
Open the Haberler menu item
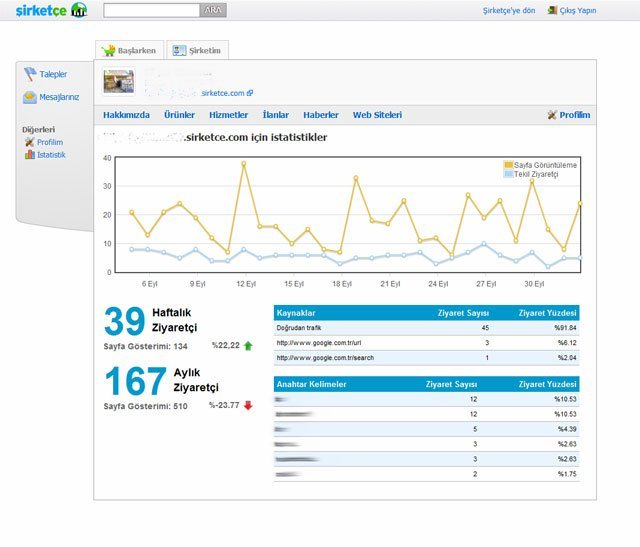(x=320, y=115)
